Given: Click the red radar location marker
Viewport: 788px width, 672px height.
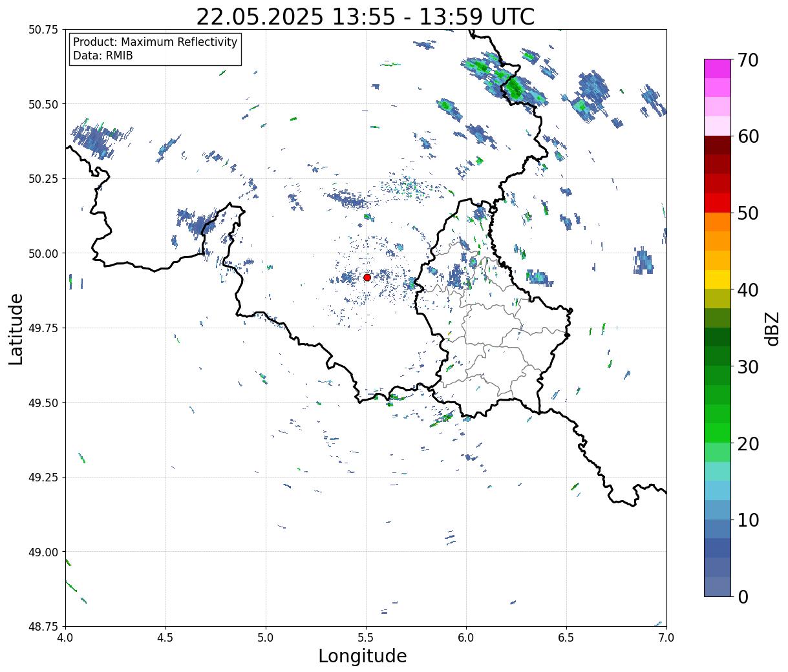Looking at the screenshot, I should pos(367,277).
